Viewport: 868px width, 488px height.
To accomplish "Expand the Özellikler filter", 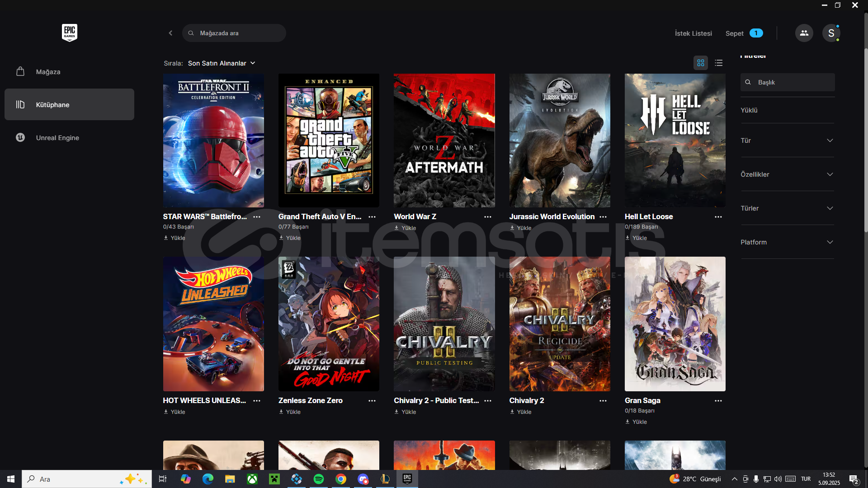I will [x=787, y=174].
